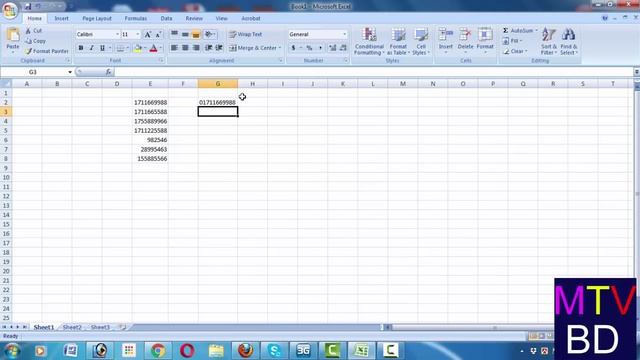The height and width of the screenshot is (360, 640).
Task: Apply the red font color
Action: click(153, 48)
